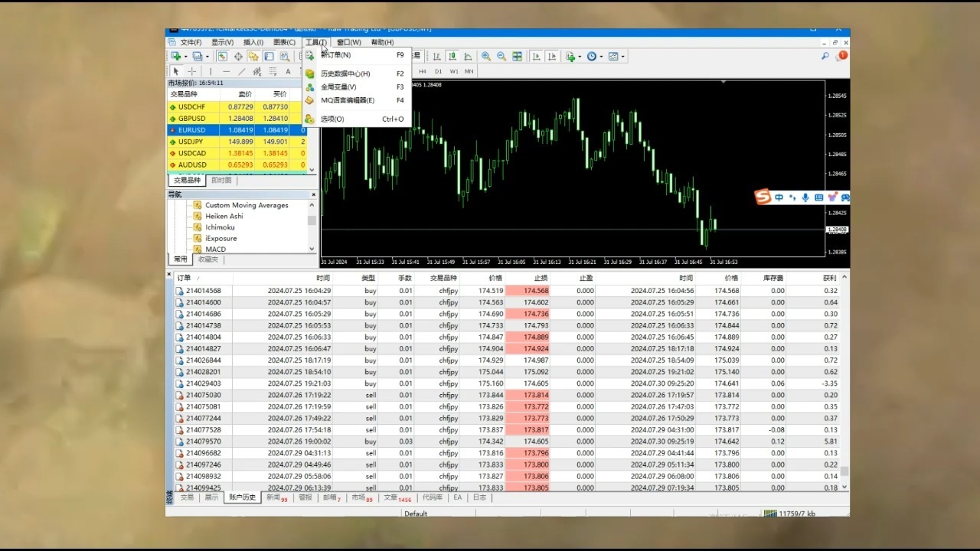Switch to line chart icon
The height and width of the screenshot is (551, 980).
[468, 56]
